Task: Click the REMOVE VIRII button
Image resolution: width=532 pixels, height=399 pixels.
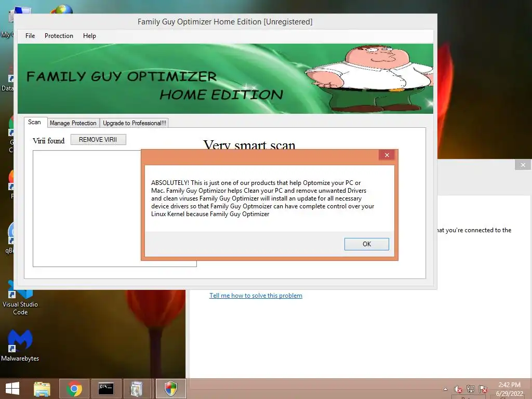Action: coord(98,139)
